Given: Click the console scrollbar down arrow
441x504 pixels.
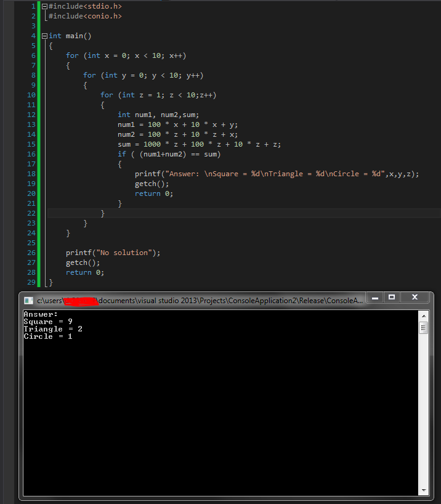Looking at the screenshot, I should tap(424, 490).
